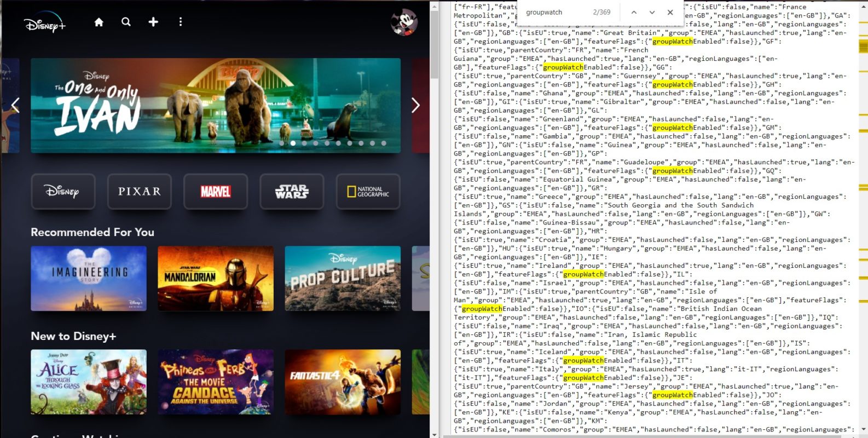Click the Disney+ logo
868x438 pixels.
coord(45,23)
